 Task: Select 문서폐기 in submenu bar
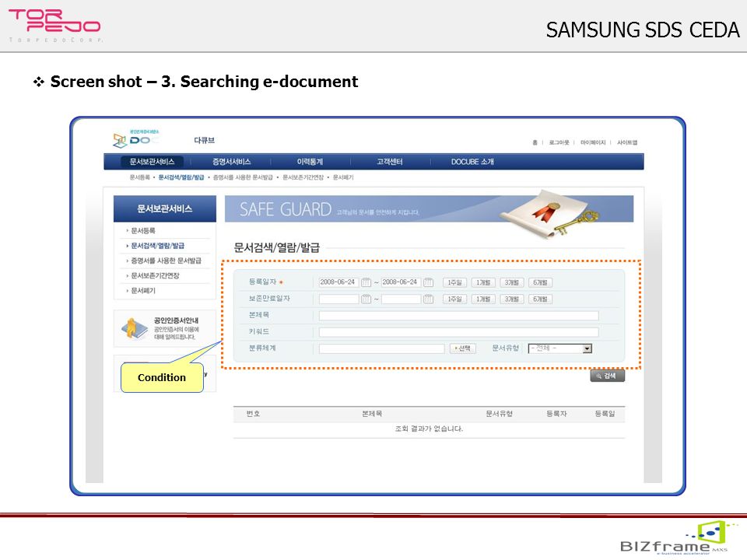click(x=343, y=177)
